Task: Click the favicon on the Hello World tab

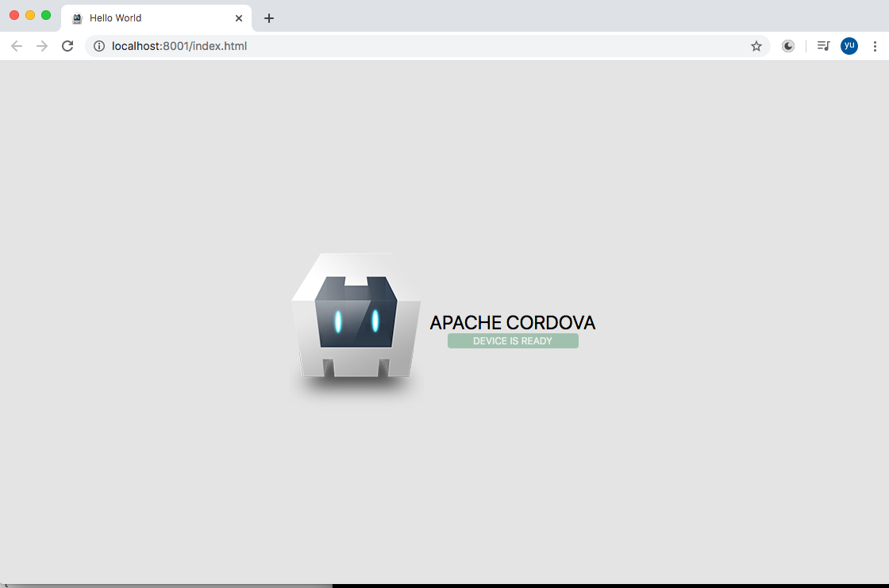Action: 75,17
